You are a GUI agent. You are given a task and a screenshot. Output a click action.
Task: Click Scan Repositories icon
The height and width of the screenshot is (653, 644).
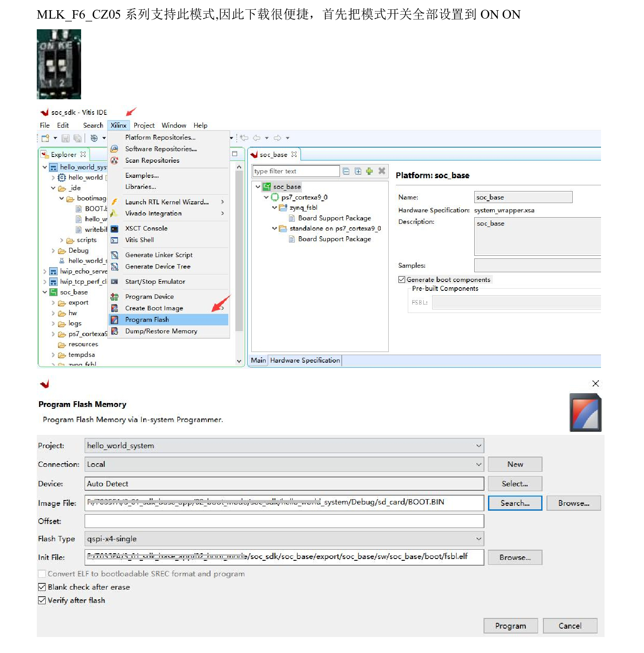[114, 160]
